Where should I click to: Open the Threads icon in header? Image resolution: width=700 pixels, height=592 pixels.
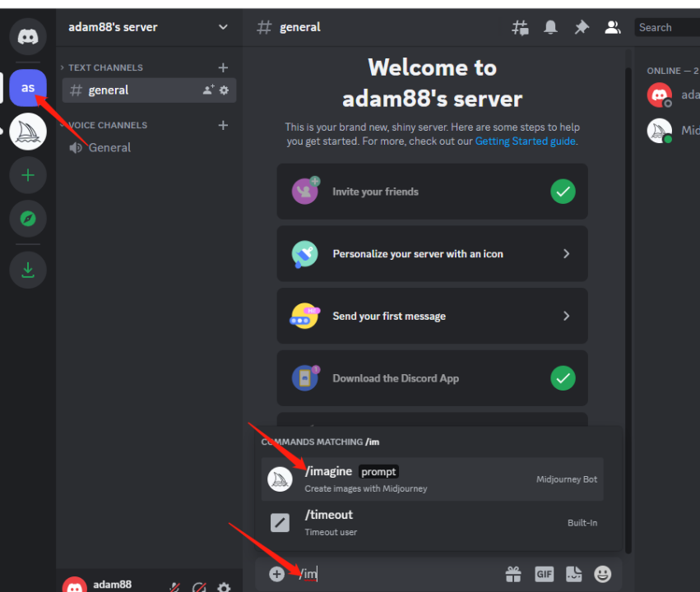click(520, 28)
